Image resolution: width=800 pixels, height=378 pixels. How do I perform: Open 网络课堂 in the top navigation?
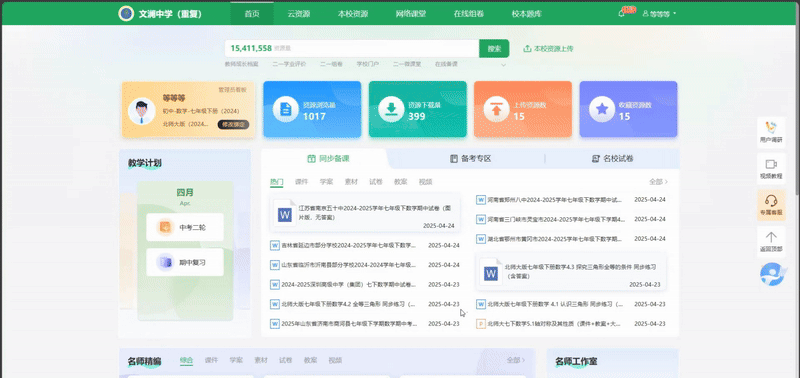411,14
